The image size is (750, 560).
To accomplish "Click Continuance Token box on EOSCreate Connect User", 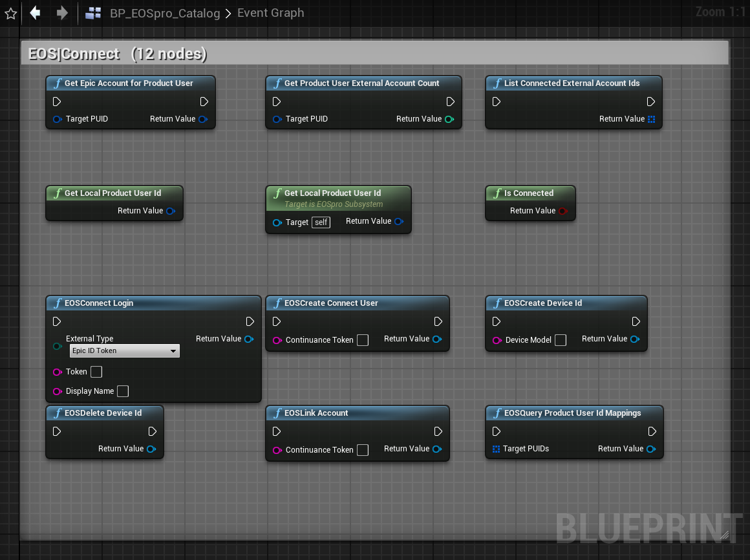I will (363, 340).
